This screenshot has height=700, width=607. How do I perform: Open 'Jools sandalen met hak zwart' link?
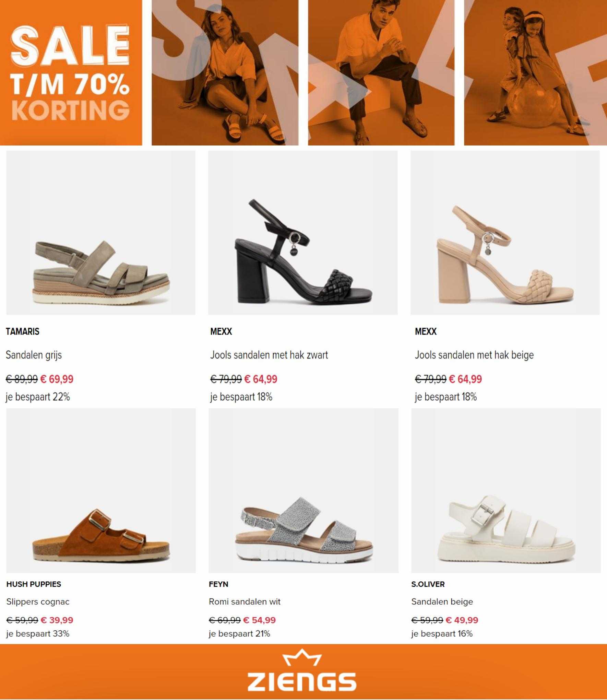269,355
